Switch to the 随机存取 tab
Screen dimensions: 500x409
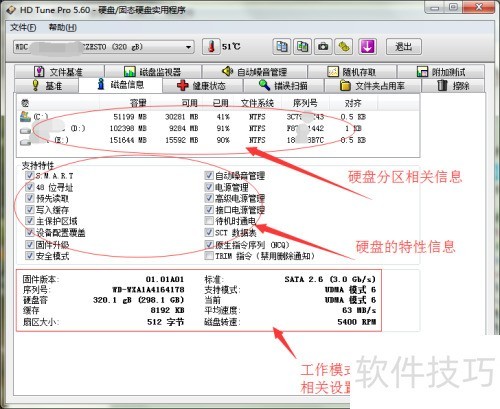352,72
